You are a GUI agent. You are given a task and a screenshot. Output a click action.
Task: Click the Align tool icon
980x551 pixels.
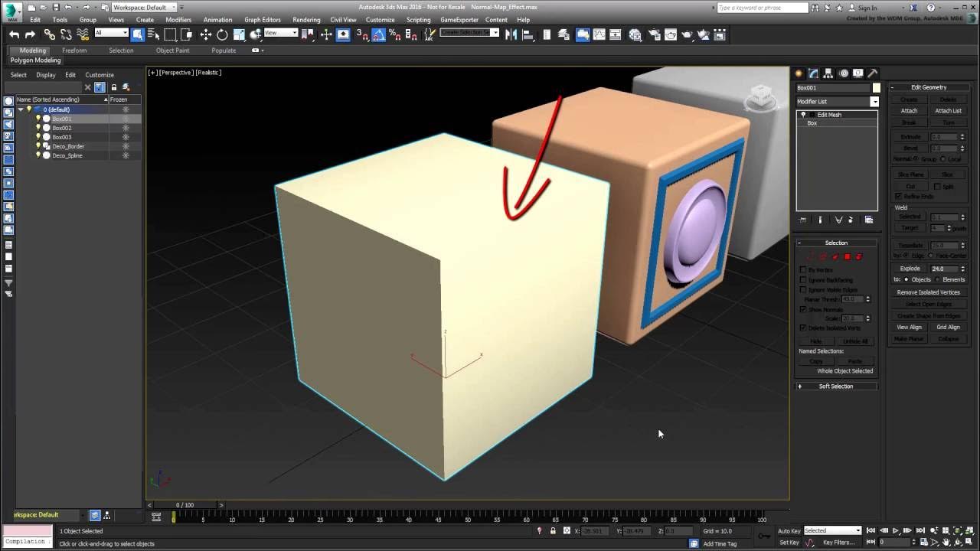tap(528, 34)
